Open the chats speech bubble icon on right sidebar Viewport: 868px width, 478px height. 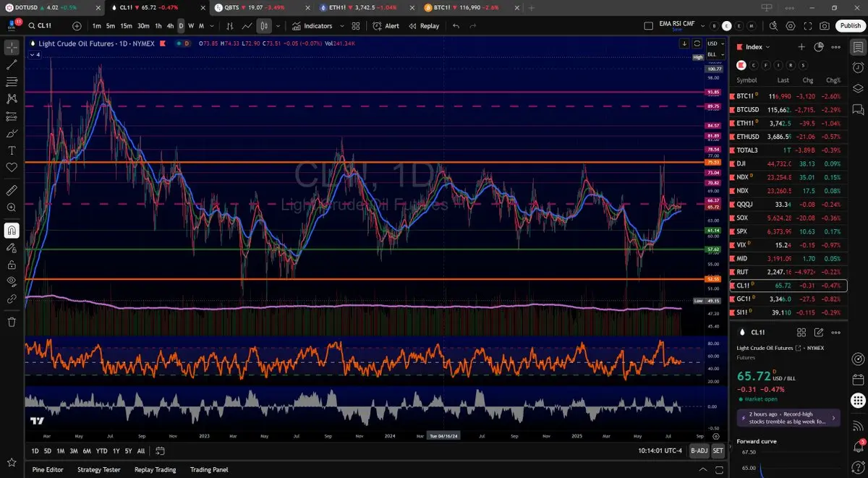(x=858, y=109)
